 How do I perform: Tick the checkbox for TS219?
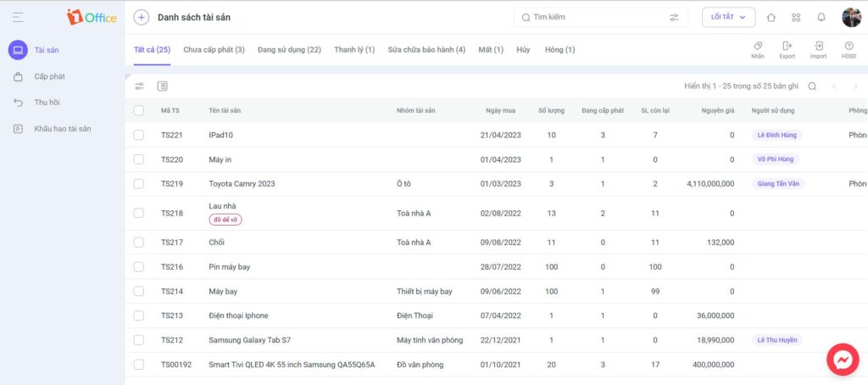(138, 183)
